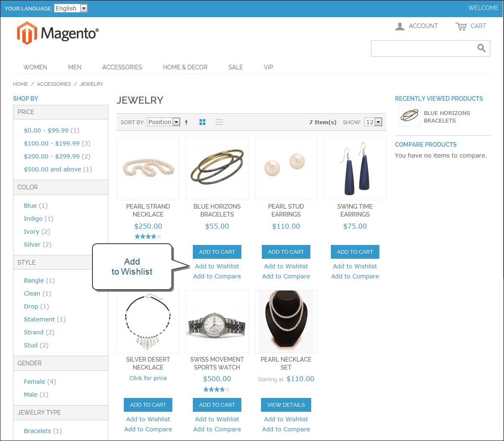Add Pearl Necklace Set to wishlist
The image size is (504, 441).
tap(286, 419)
